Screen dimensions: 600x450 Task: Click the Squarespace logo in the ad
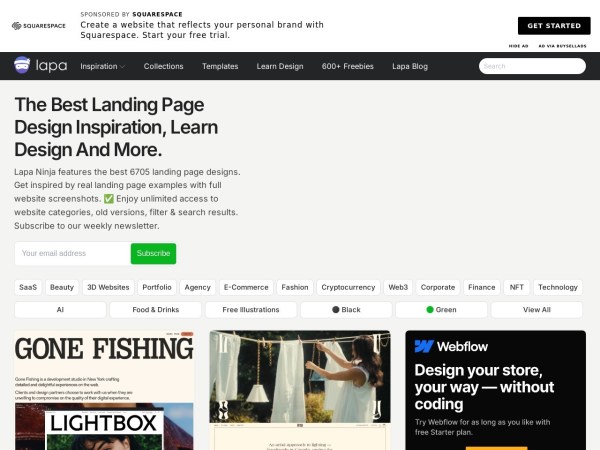pos(39,26)
